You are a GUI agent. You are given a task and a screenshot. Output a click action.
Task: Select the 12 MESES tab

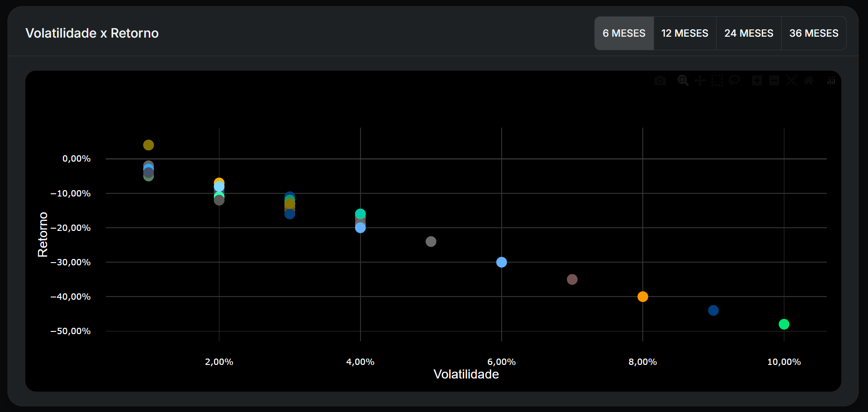tap(684, 33)
